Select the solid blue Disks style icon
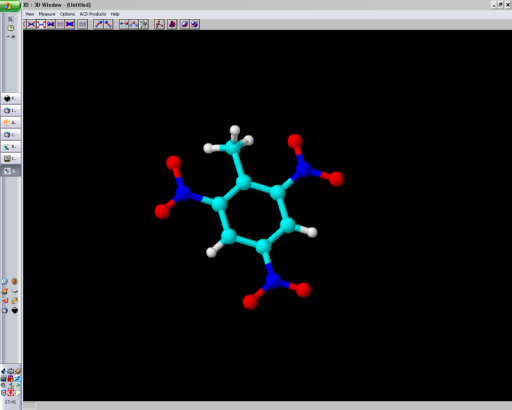The height and width of the screenshot is (410, 512). tap(70, 24)
